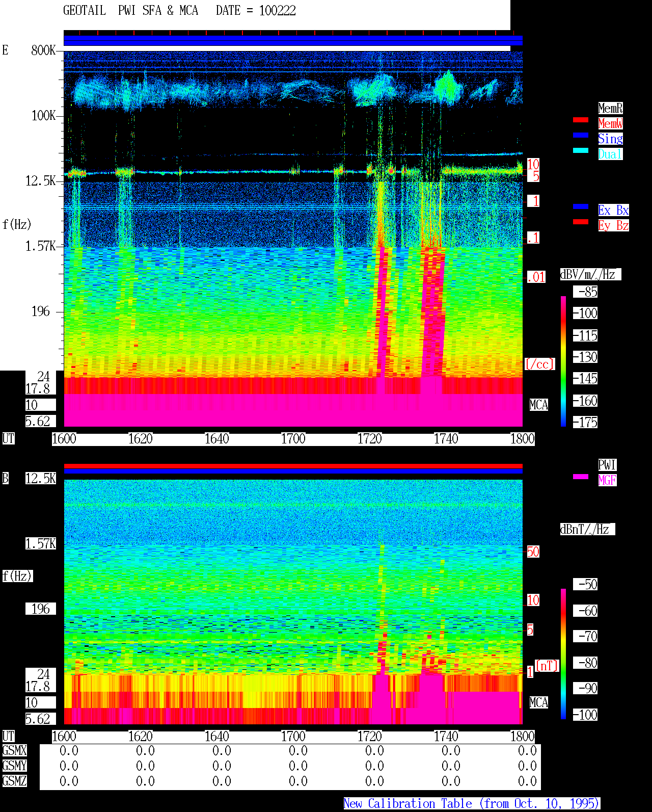Click the DATE = 100222 text
This screenshot has height=812, width=652.
click(x=256, y=11)
